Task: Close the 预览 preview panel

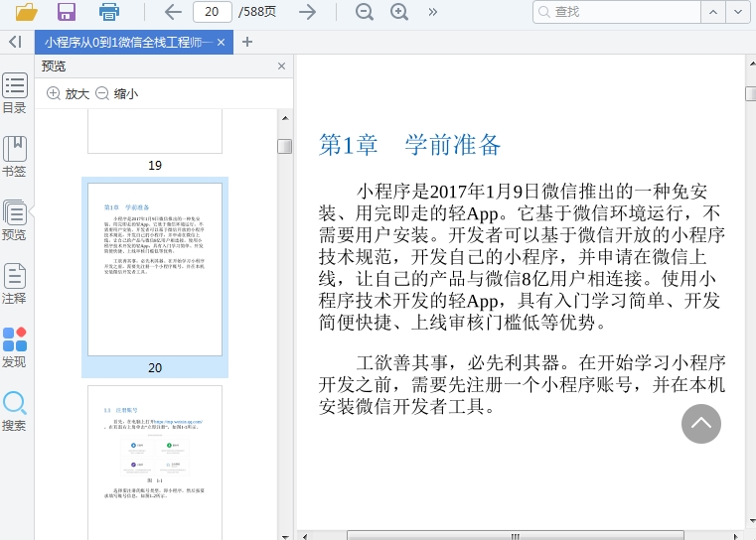Action: coord(281,66)
